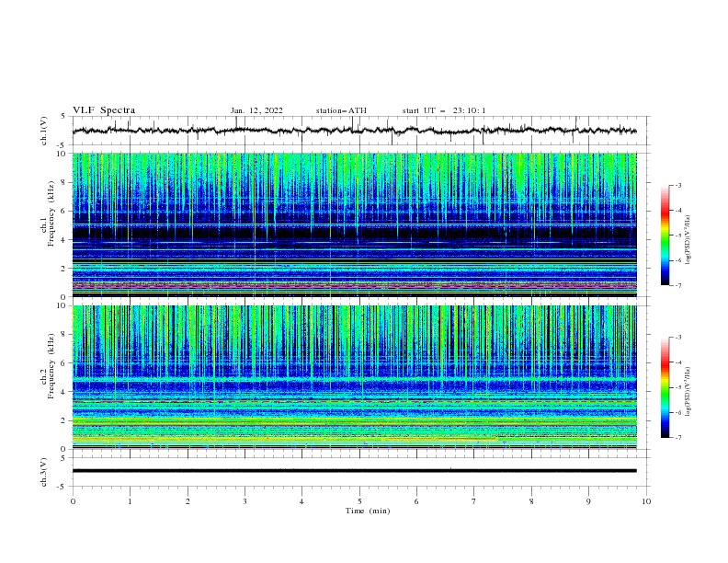Click the 'ch.2 Frequency (kHz)' axis label
728x563 pixels.
click(x=48, y=365)
